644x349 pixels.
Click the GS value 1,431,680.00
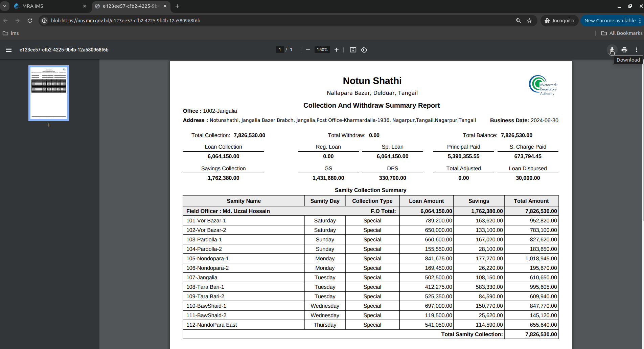[328, 178]
